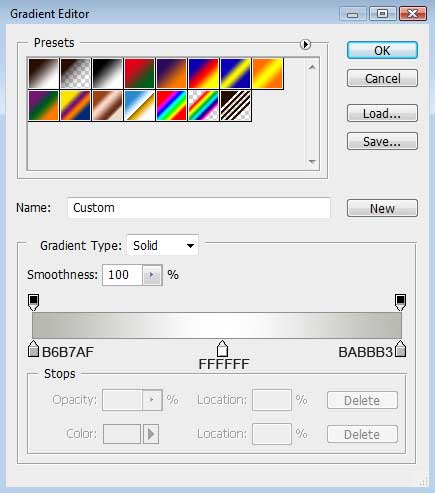
Task: Pick the foreground to transparent preset
Action: (75, 73)
